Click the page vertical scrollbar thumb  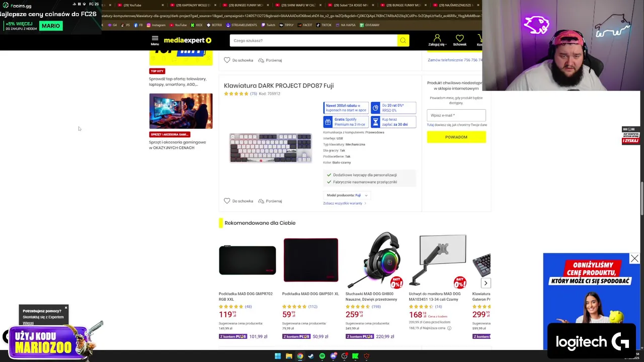[x=642, y=199]
